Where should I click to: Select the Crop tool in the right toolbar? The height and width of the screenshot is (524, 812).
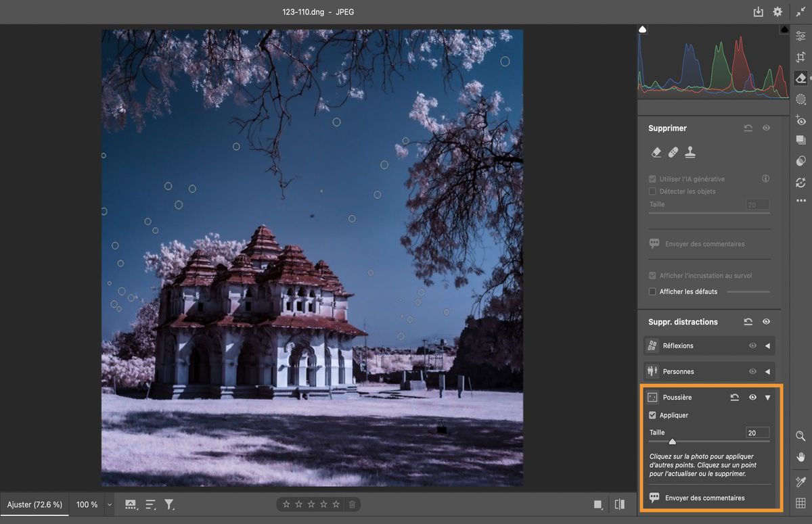click(800, 57)
